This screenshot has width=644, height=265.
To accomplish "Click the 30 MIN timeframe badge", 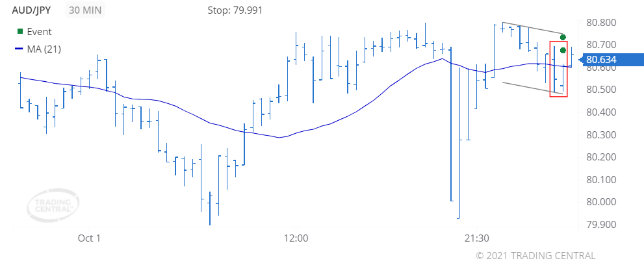I will tap(85, 10).
